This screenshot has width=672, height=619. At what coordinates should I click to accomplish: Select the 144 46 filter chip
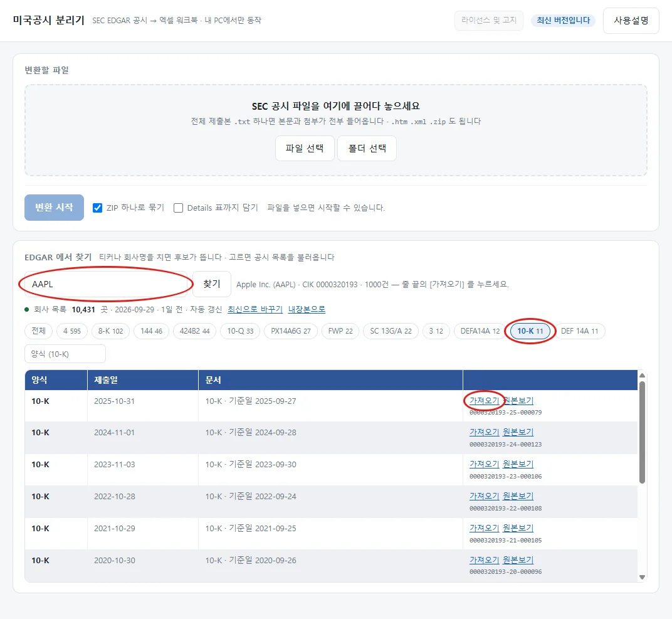coord(151,331)
